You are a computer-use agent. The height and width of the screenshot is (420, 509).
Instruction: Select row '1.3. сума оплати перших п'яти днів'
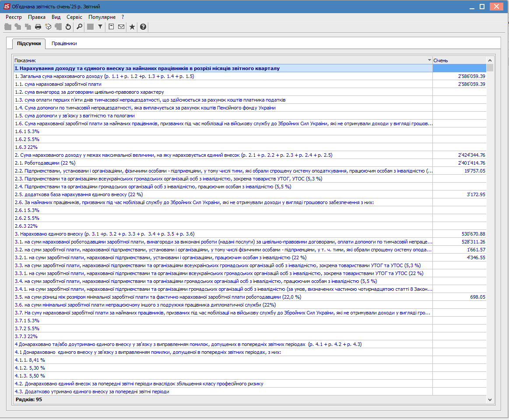pyautogui.click(x=250, y=100)
